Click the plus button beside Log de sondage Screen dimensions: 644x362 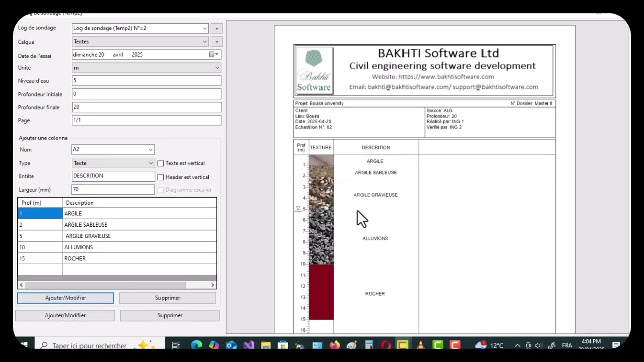(x=217, y=29)
